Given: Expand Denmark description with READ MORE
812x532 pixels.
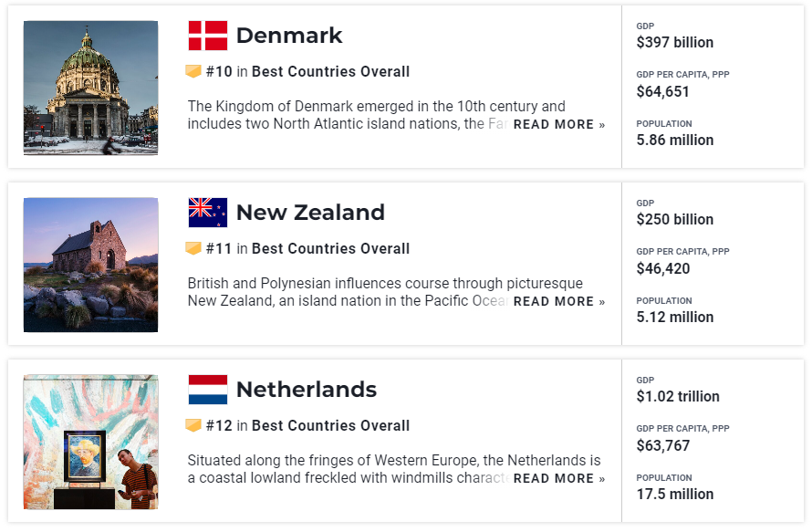Looking at the screenshot, I should click(x=558, y=124).
